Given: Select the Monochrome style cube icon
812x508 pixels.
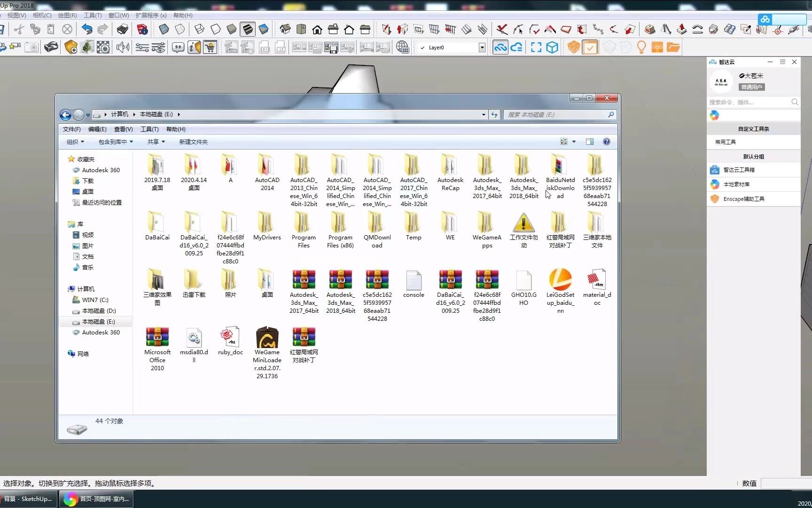Looking at the screenshot, I should point(264,29).
